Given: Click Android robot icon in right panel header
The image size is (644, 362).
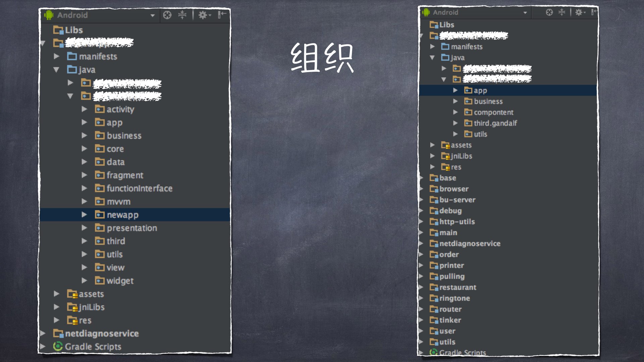Looking at the screenshot, I should (426, 12).
